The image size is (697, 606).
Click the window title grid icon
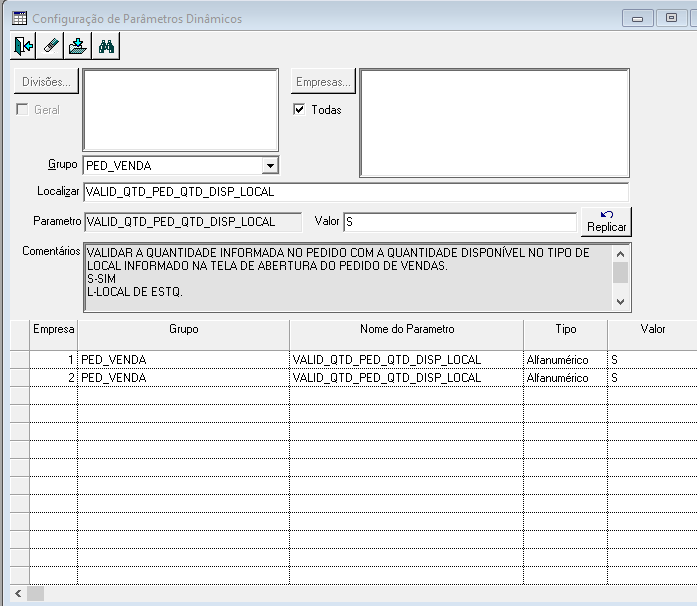click(20, 18)
